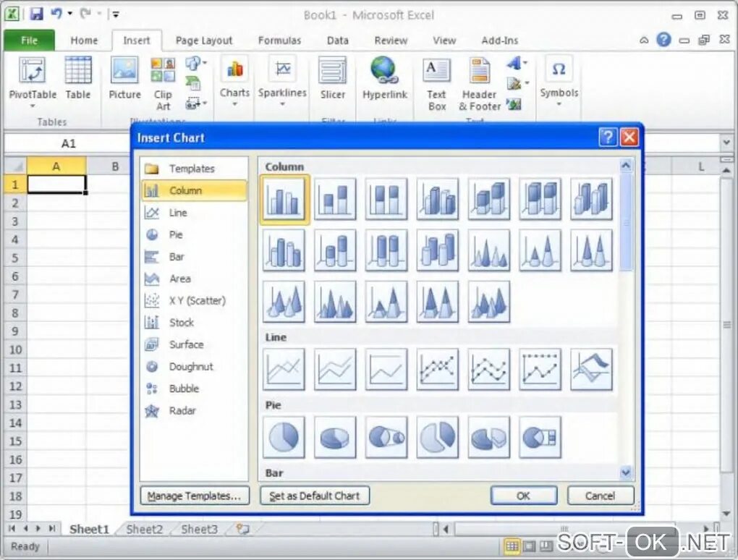Image resolution: width=738 pixels, height=560 pixels.
Task: Switch to Formulas tab
Action: (x=279, y=41)
